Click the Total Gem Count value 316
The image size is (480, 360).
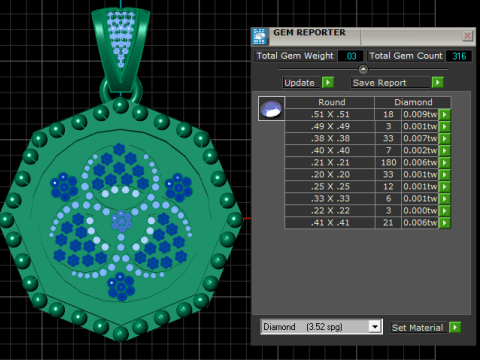coord(459,56)
